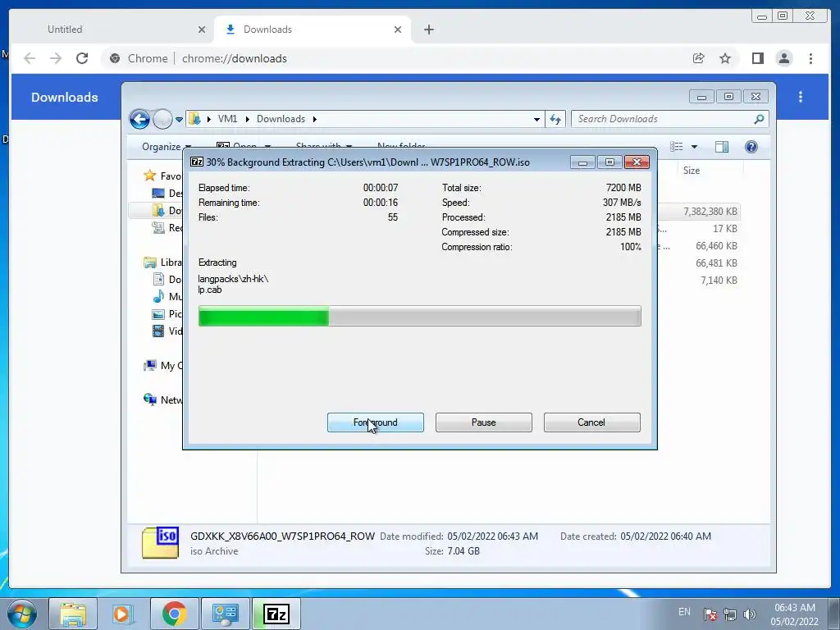Screen dimensions: 840x630
Task: Click the search magnifier icon in Explorer
Action: pos(759,119)
